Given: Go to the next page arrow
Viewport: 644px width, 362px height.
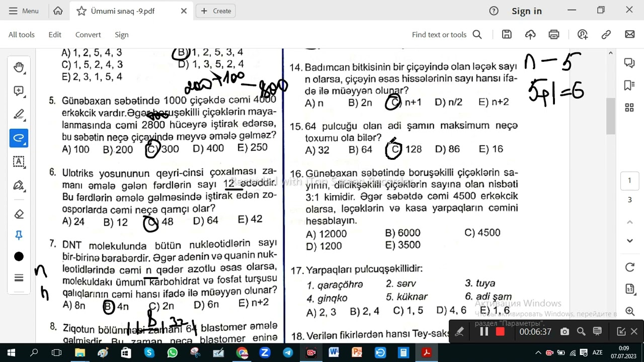Looking at the screenshot, I should click(x=629, y=241).
